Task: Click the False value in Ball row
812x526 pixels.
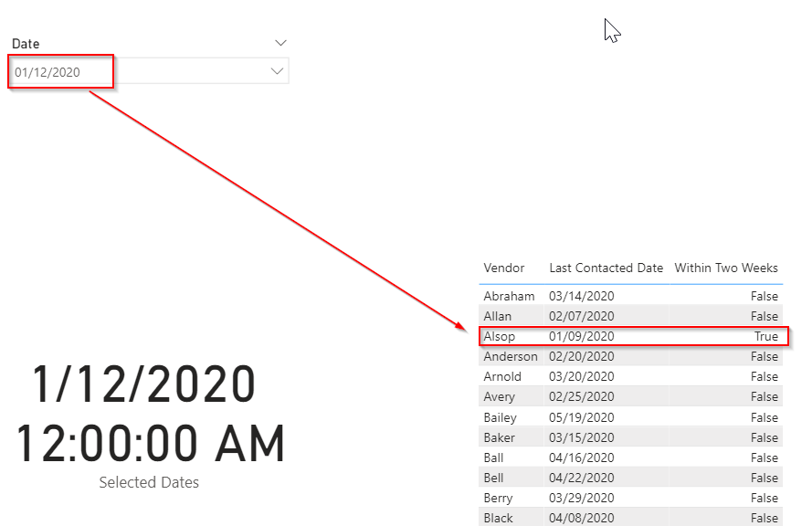Action: [765, 458]
